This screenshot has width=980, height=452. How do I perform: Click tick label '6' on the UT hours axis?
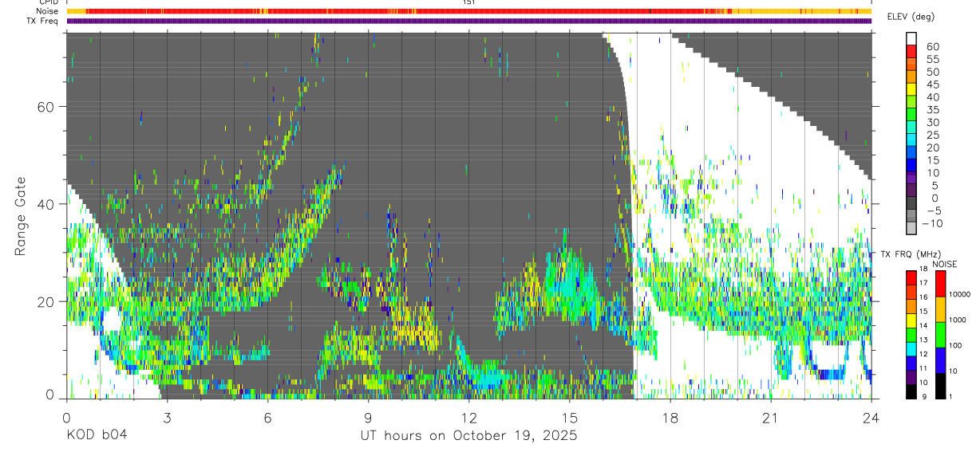pos(268,417)
